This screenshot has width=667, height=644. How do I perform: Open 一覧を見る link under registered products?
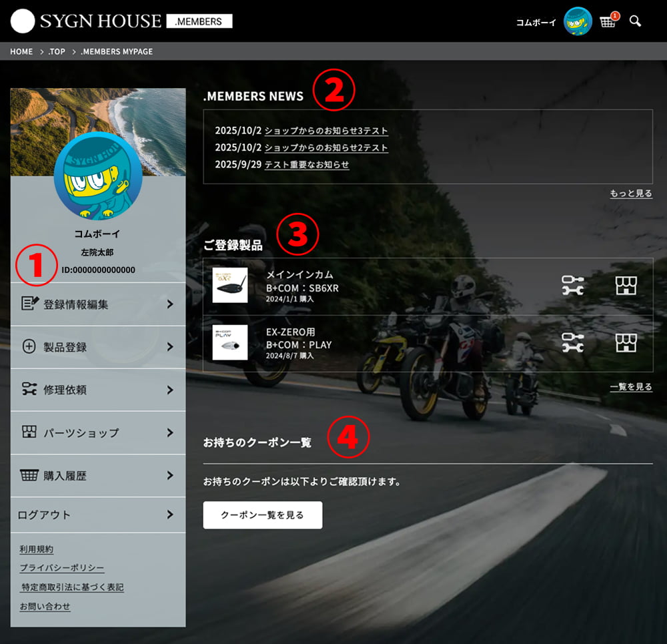[x=631, y=387]
